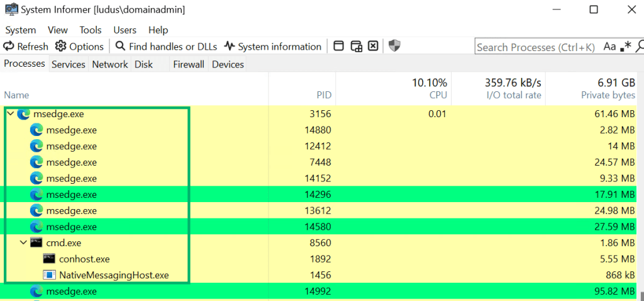
Task: Click the 0.01 CPU value cell
Action: pyautogui.click(x=437, y=114)
